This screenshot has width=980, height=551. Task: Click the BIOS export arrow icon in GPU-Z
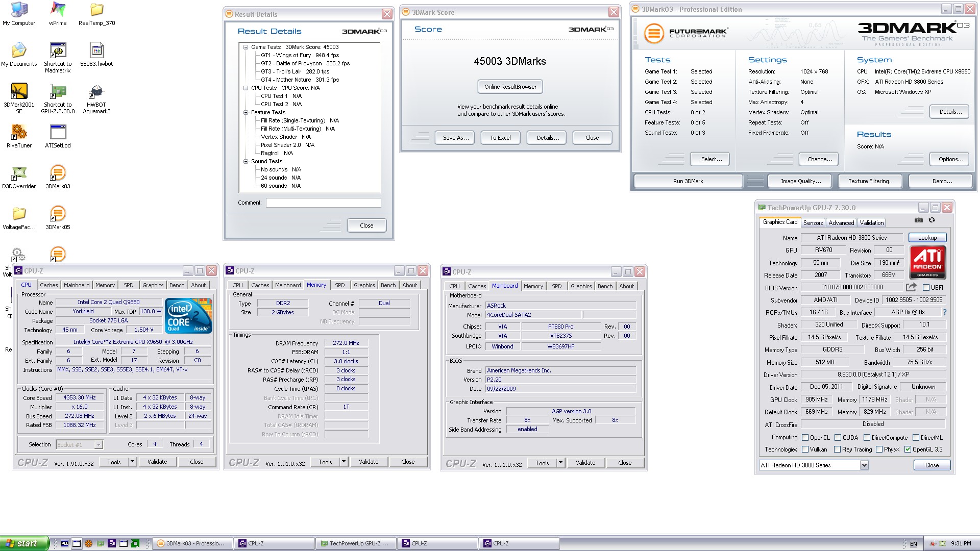(911, 287)
